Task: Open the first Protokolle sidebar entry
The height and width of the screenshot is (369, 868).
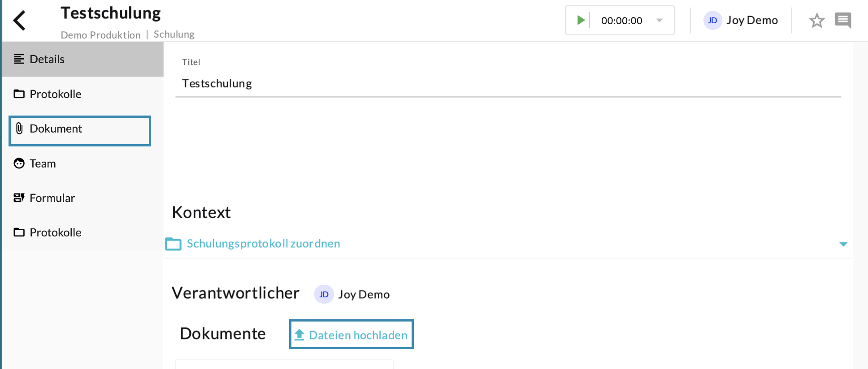Action: pos(55,94)
